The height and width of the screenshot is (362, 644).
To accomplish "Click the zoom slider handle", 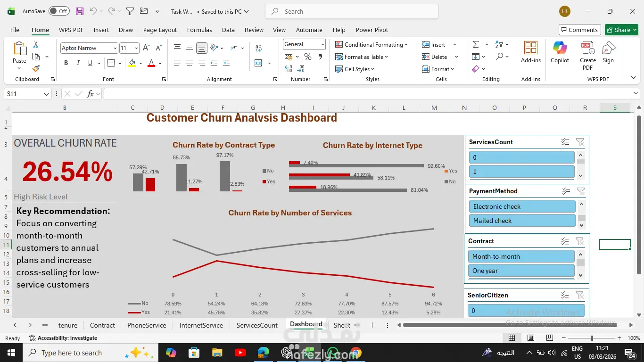I will click(x=592, y=338).
